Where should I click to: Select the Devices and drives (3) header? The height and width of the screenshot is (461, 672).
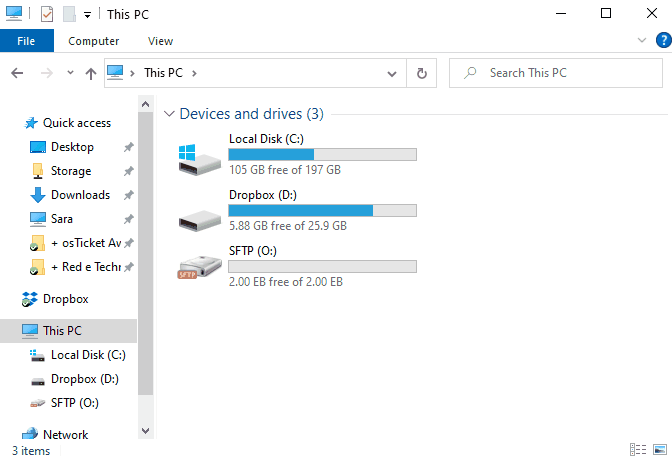tap(252, 114)
